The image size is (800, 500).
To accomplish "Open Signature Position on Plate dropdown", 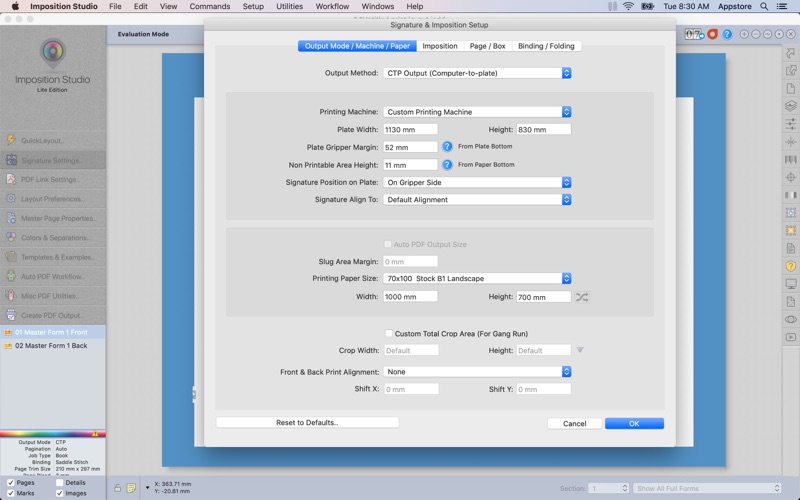I will (x=477, y=182).
